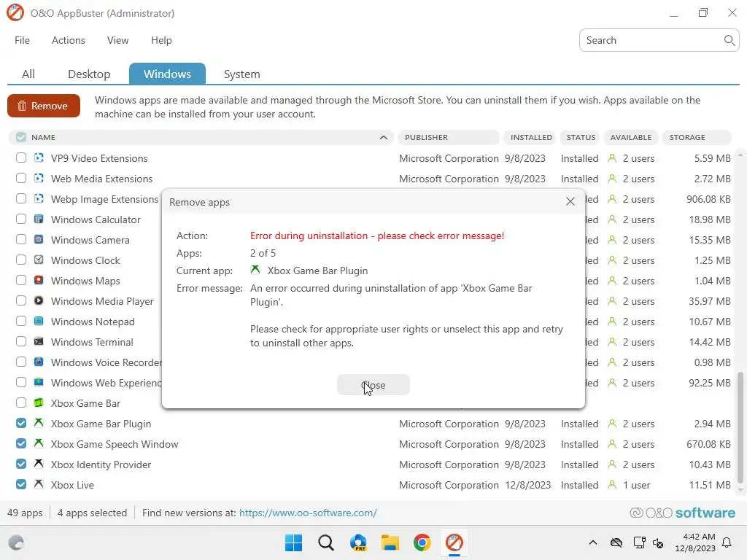The height and width of the screenshot is (560, 747).
Task: Click the O&O AppBuster taskbar icon
Action: point(454,542)
